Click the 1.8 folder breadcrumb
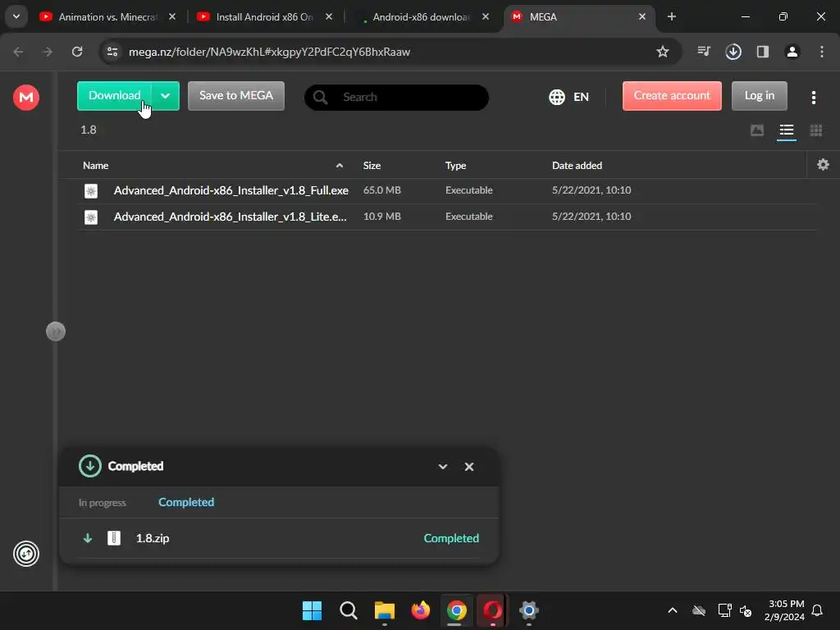840x630 pixels. point(89,130)
